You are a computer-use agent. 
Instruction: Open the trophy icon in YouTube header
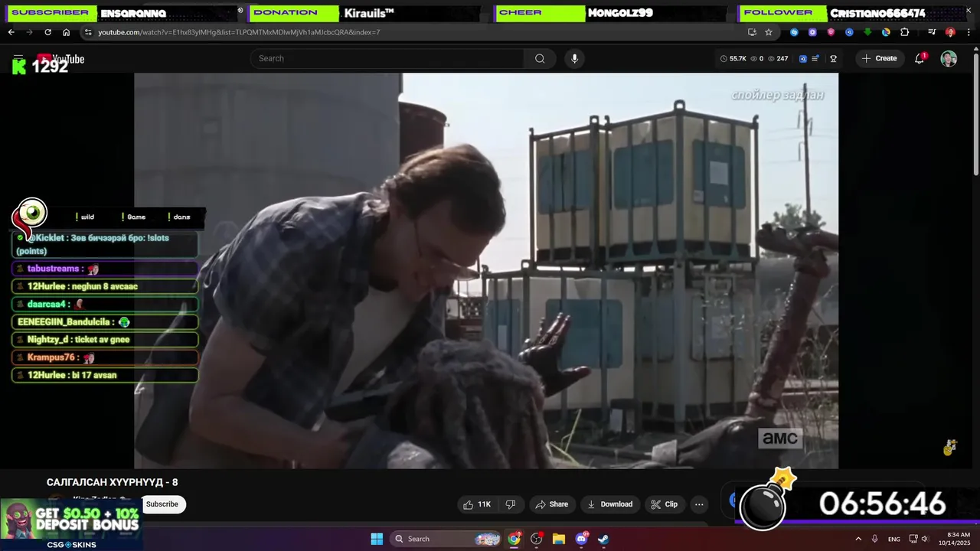833,58
